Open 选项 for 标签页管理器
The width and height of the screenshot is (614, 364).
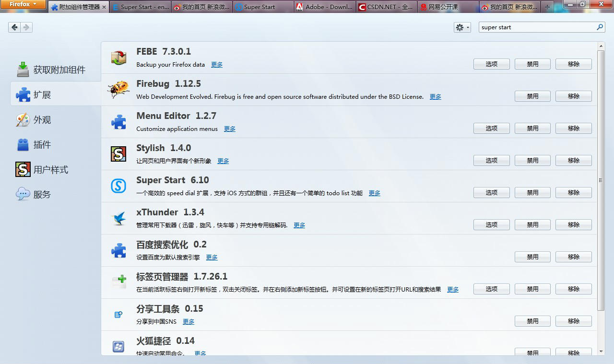(x=492, y=289)
